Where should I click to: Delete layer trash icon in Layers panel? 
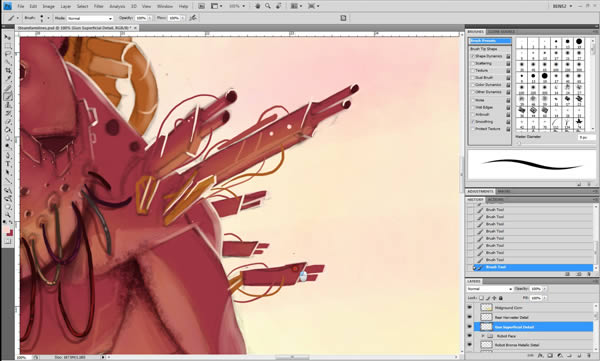point(589,356)
